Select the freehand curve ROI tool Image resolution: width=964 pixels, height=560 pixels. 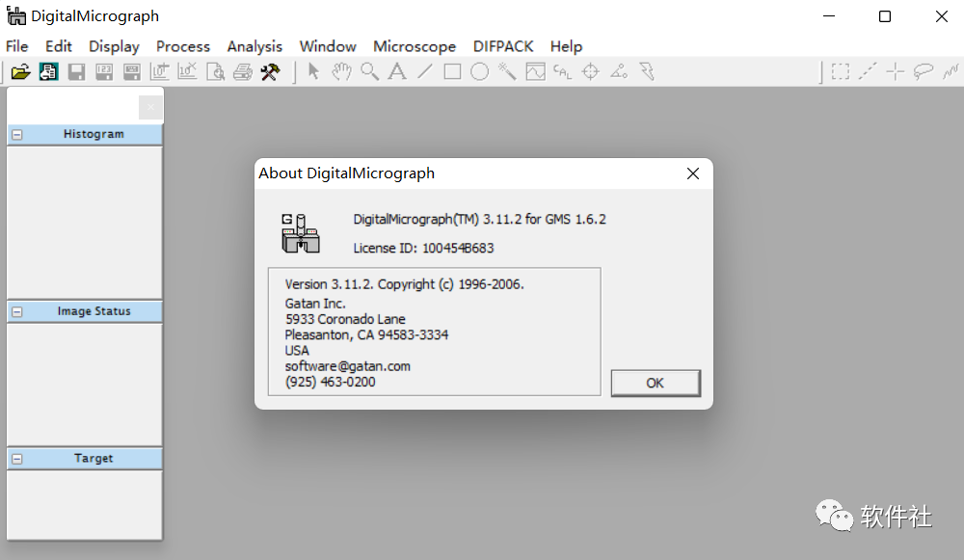pos(951,72)
